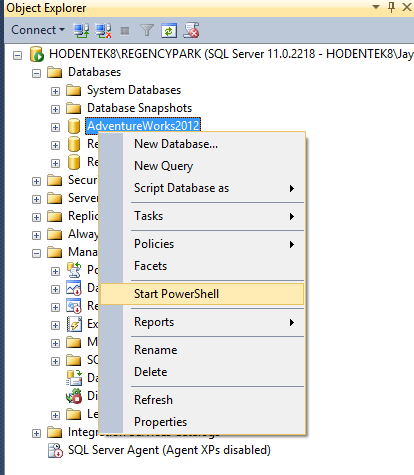Choose Delete from context menu

(x=202, y=372)
